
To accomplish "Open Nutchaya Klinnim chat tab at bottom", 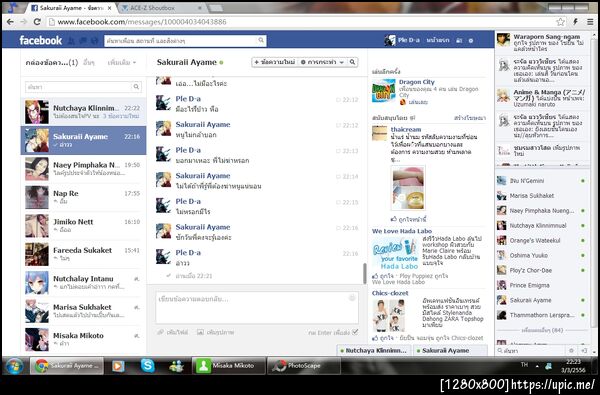I will click(374, 350).
